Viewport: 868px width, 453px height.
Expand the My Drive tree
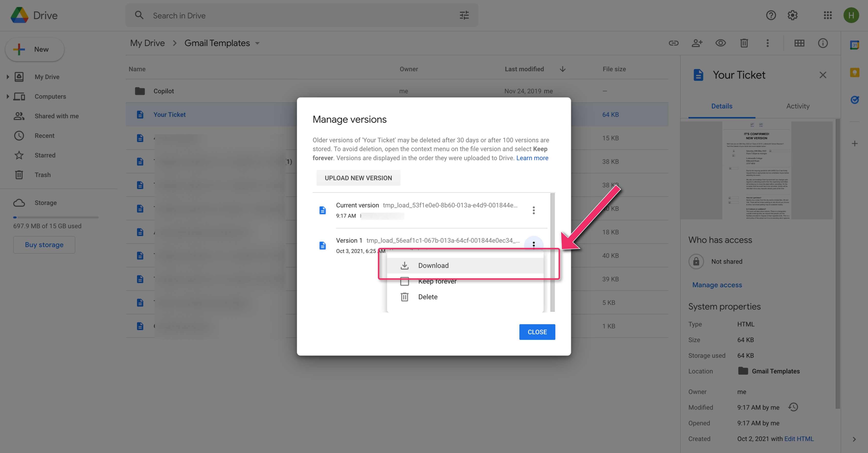[8, 77]
